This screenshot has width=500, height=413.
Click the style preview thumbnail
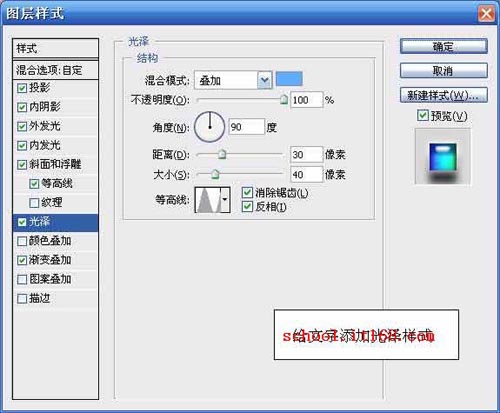pyautogui.click(x=443, y=157)
